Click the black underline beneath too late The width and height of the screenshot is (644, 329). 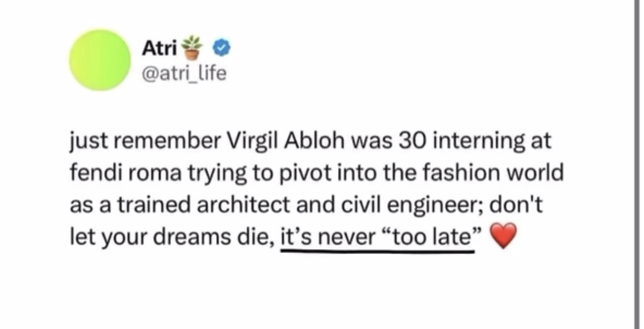point(377,250)
